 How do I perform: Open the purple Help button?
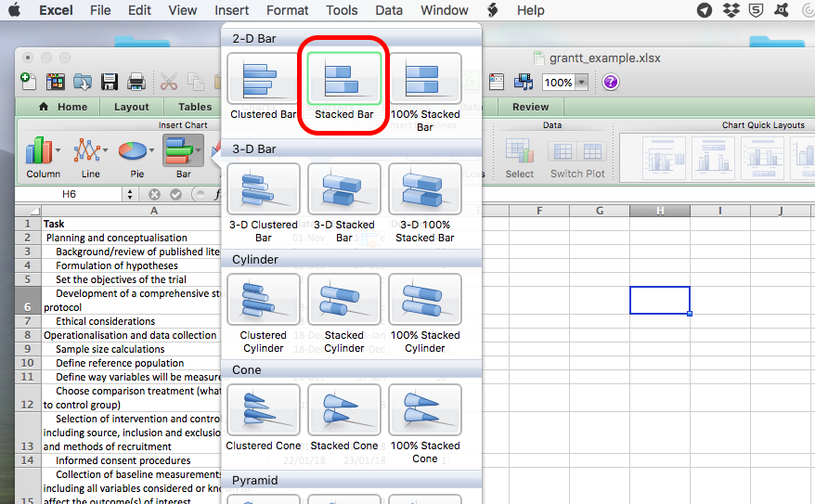pos(610,82)
